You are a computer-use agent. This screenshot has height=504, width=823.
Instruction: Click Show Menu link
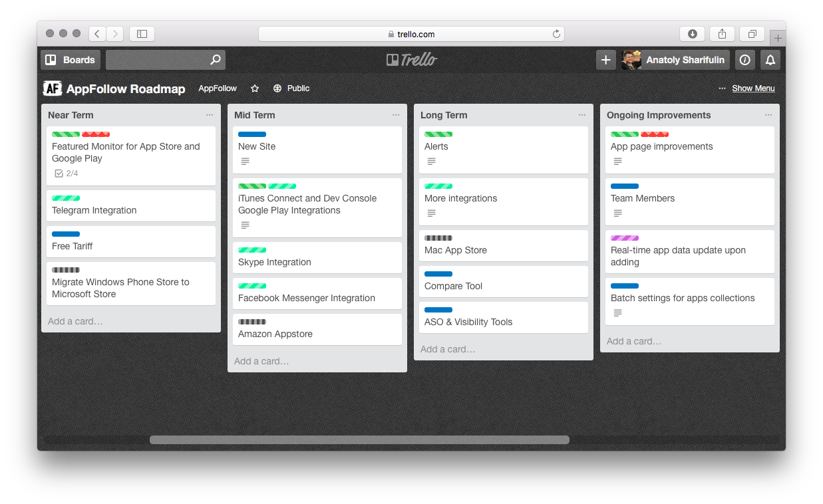[753, 88]
